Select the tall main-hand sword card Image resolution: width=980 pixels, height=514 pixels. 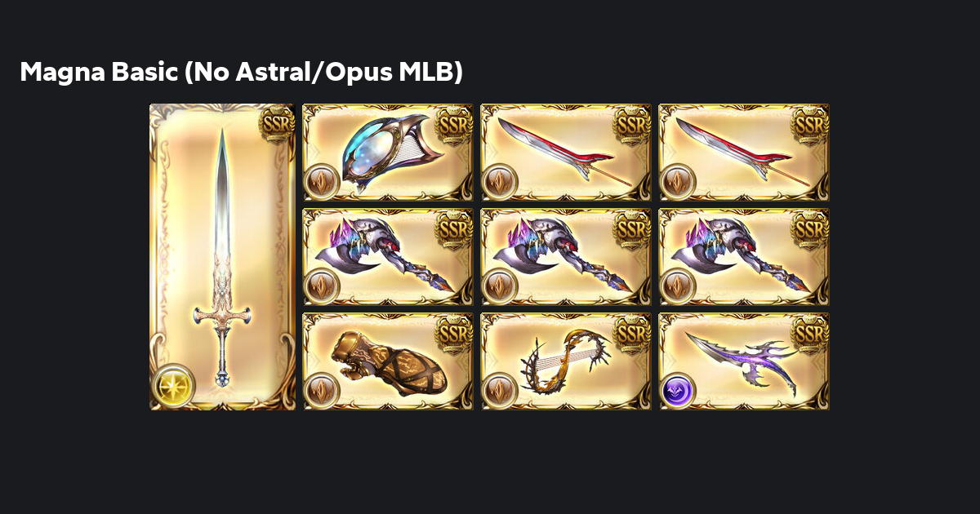coord(222,257)
